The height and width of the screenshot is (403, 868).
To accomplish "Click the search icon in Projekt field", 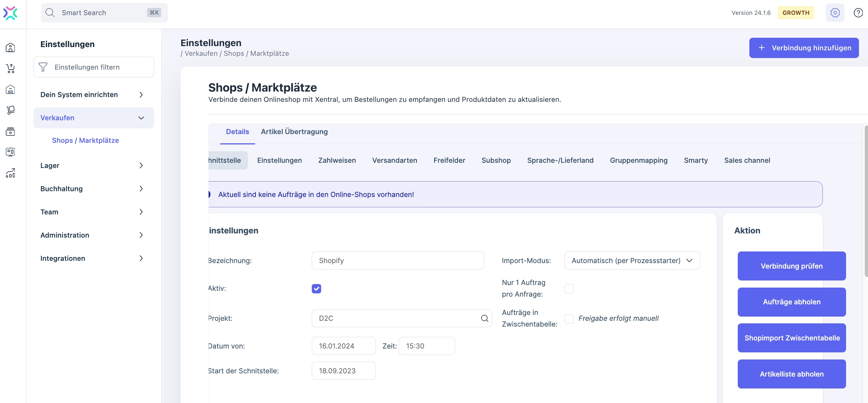I will [484, 318].
